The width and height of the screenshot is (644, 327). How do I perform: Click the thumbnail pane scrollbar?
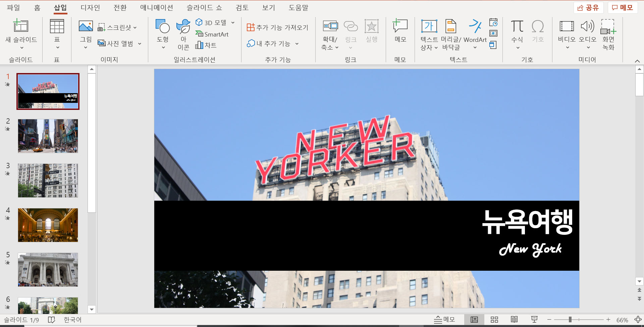click(x=92, y=143)
